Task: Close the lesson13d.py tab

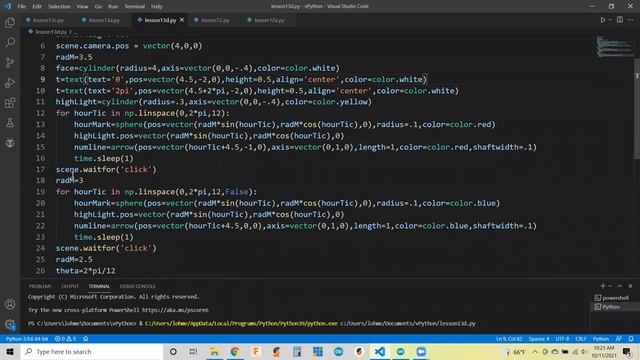Action: point(182,20)
